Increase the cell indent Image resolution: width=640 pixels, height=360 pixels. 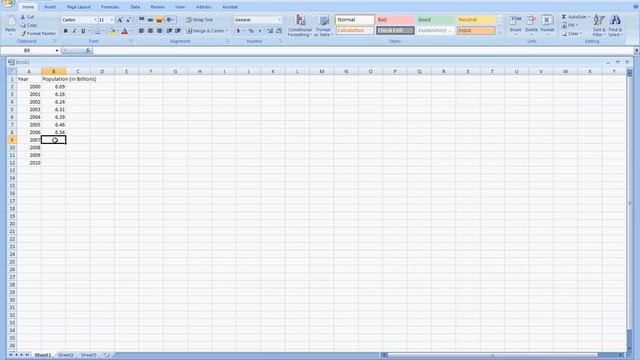coord(178,31)
